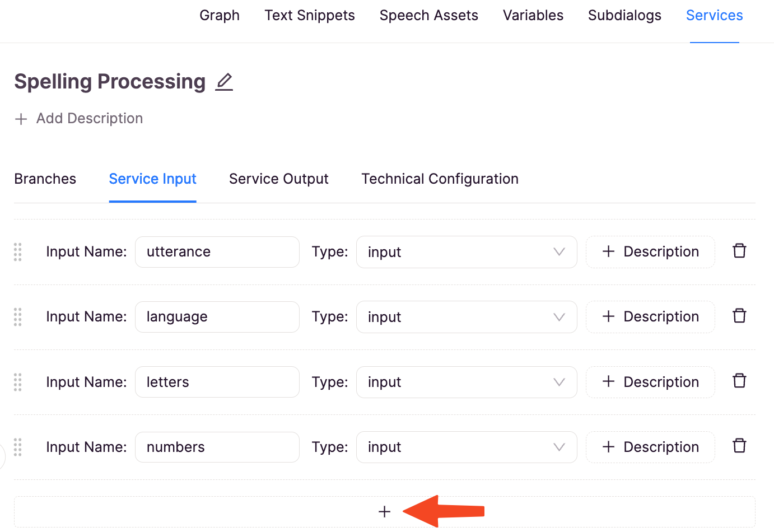
Task: Click the drag handle beside the utterance input
Action: tap(18, 252)
